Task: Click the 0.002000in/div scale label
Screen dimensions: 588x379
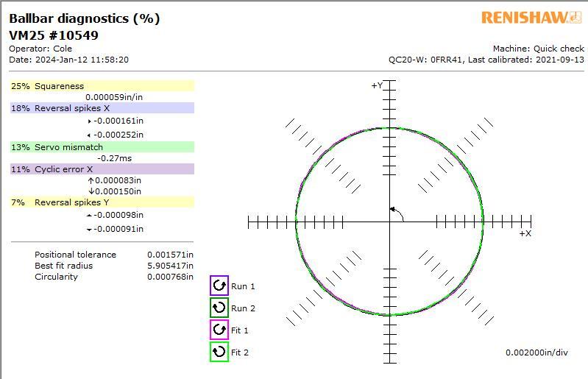Action: 536,353
